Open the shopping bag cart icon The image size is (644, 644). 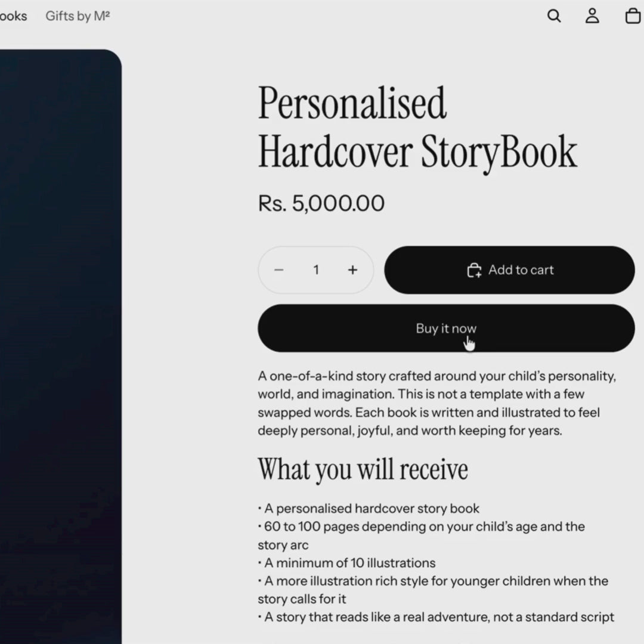[633, 16]
